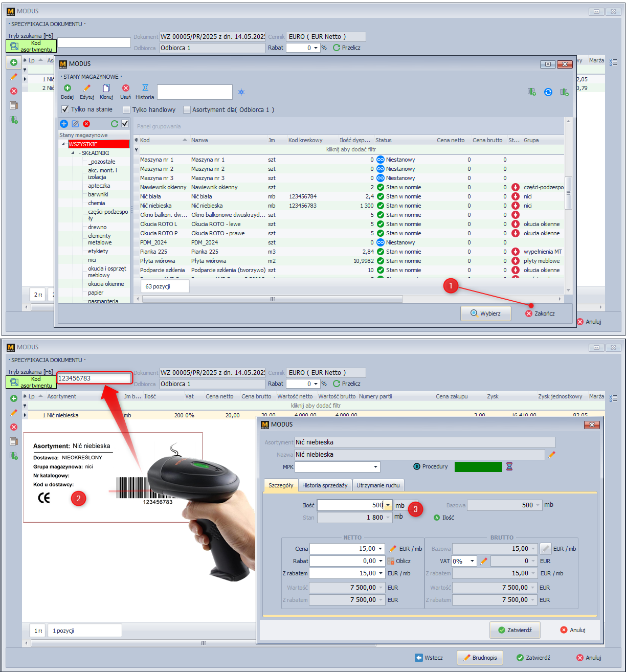Screen dimensions: 626x672
Task: Sort the stock list by the Kod column
Action: (161, 140)
